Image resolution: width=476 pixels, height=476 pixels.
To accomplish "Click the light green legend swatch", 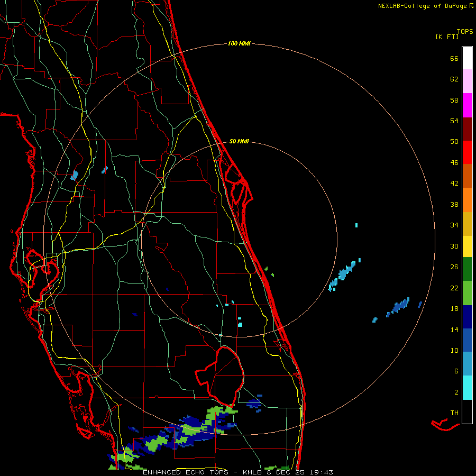I will pos(467,293).
